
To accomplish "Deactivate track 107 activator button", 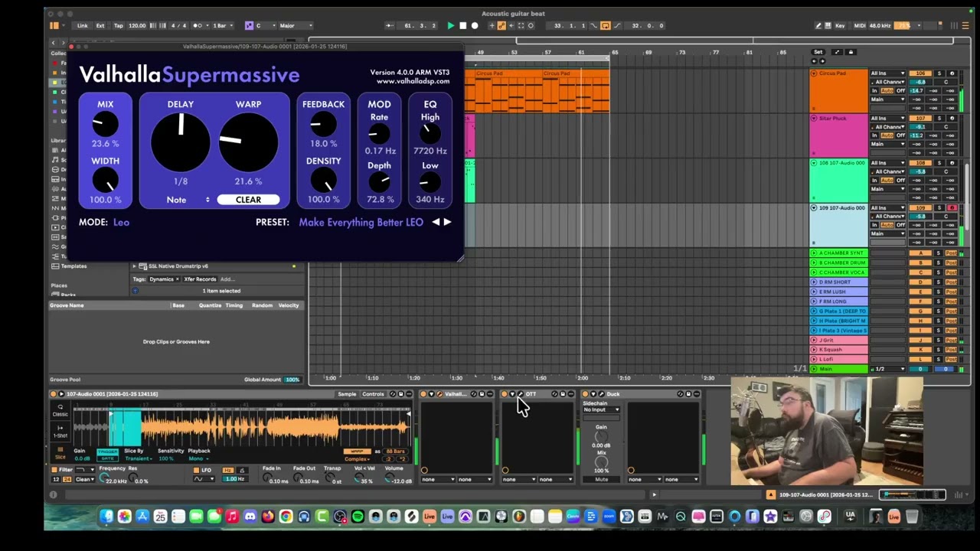I will coord(920,119).
